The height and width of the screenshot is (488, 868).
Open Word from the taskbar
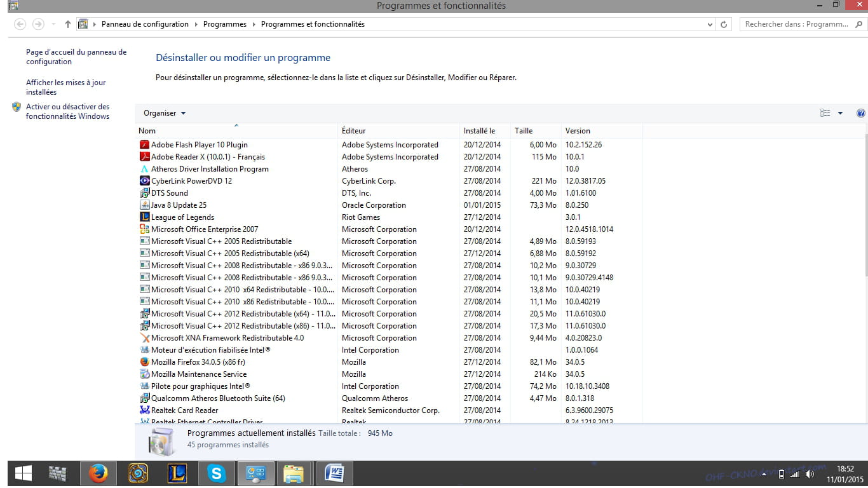(334, 473)
